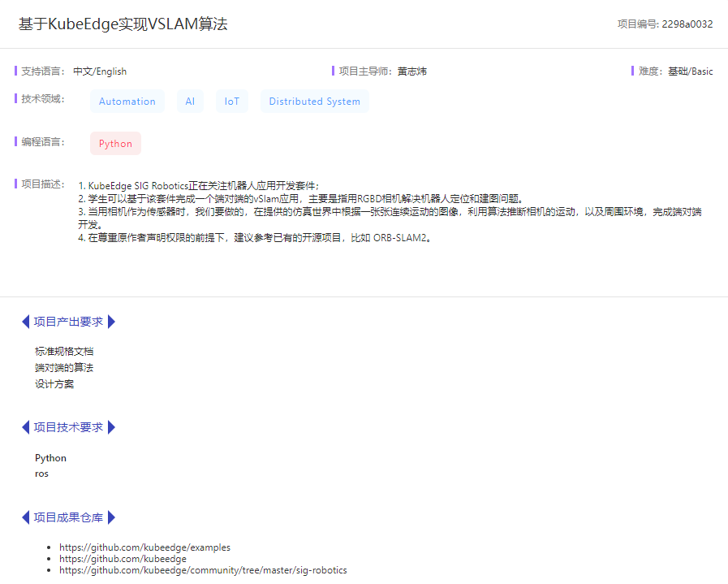Click the 项目技术要求 section heading
The image size is (728, 584).
[x=68, y=427]
